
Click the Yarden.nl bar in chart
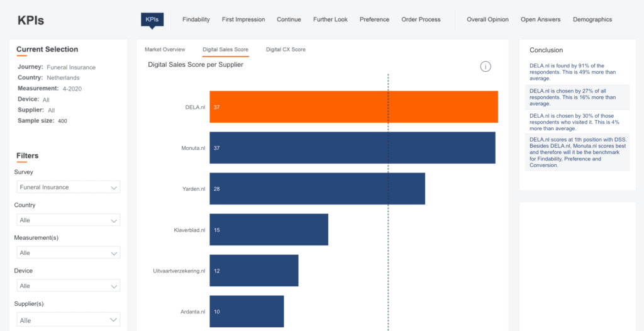317,189
